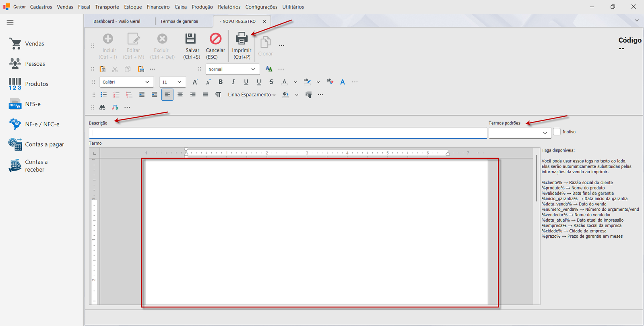Image resolution: width=644 pixels, height=326 pixels.
Task: Open Find with the binoculars icon
Action: pos(102,108)
